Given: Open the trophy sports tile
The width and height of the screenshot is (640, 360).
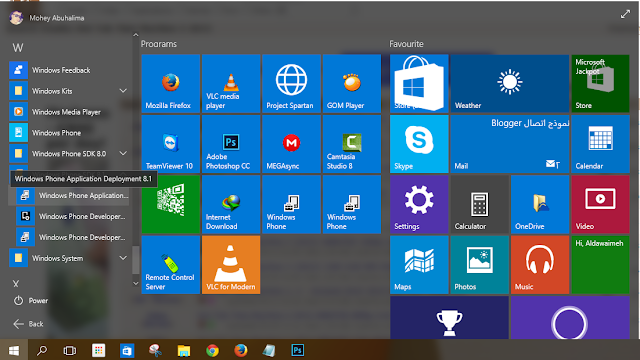Looking at the screenshot, I should (x=449, y=318).
